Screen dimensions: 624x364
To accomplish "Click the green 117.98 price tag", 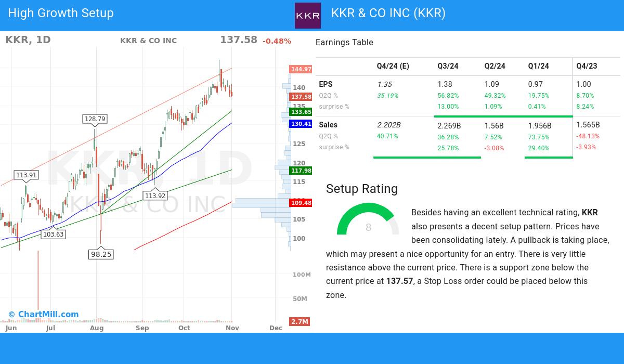I will pos(301,171).
